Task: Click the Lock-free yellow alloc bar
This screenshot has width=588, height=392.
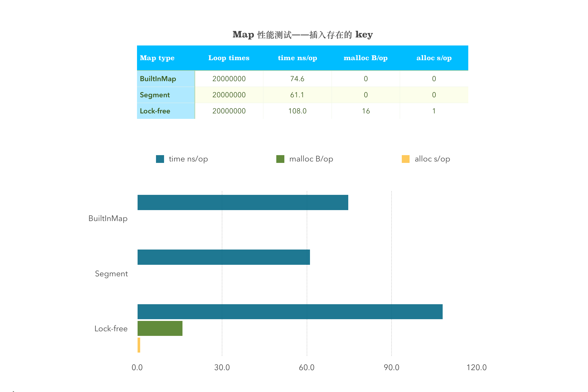Action: [x=139, y=345]
